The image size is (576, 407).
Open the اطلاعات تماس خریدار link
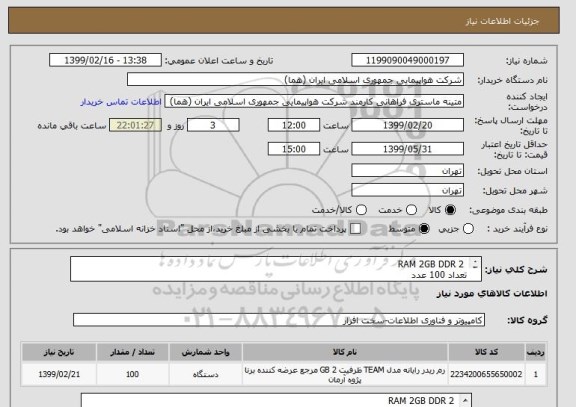[x=121, y=102]
